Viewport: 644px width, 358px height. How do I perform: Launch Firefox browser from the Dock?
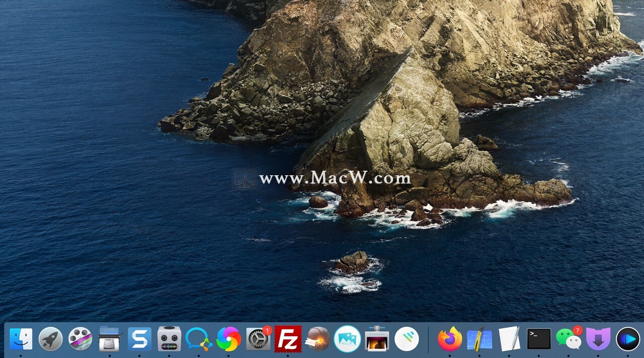coord(450,339)
